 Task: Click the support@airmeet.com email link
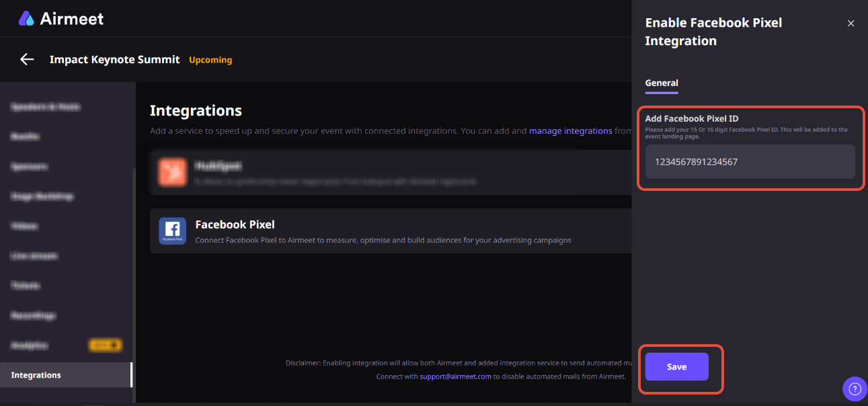pos(455,376)
